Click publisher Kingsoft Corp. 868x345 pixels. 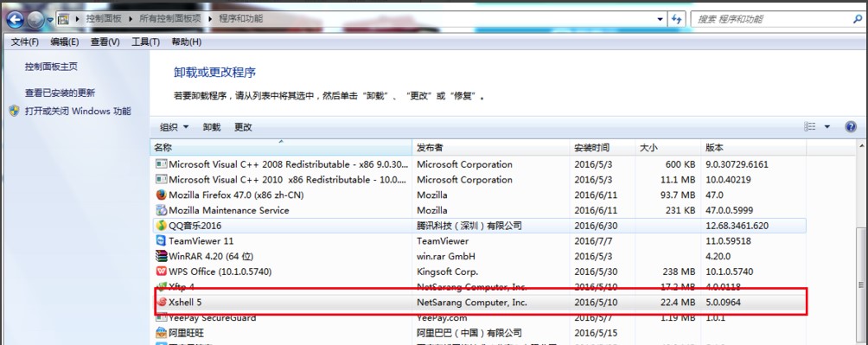click(447, 272)
